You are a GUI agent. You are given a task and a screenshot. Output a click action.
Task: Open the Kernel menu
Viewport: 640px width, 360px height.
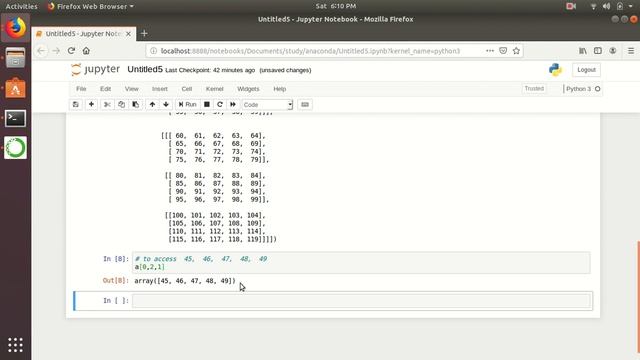pos(215,89)
